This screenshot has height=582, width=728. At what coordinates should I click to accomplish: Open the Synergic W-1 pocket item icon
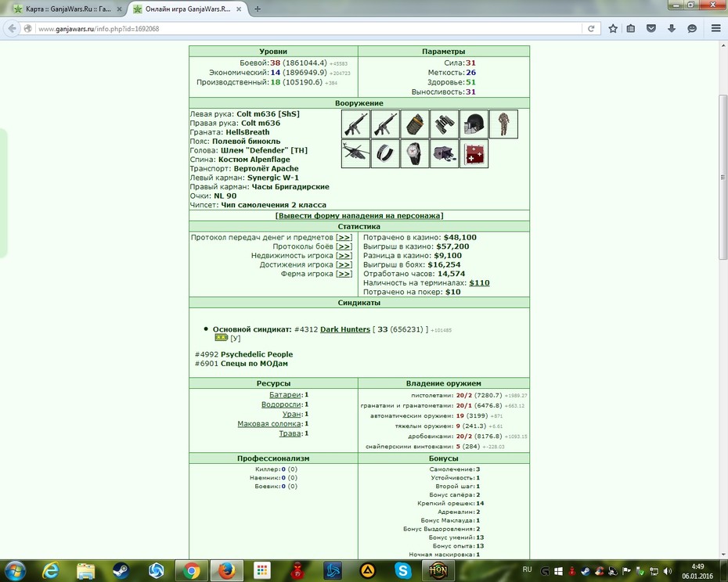click(x=385, y=153)
